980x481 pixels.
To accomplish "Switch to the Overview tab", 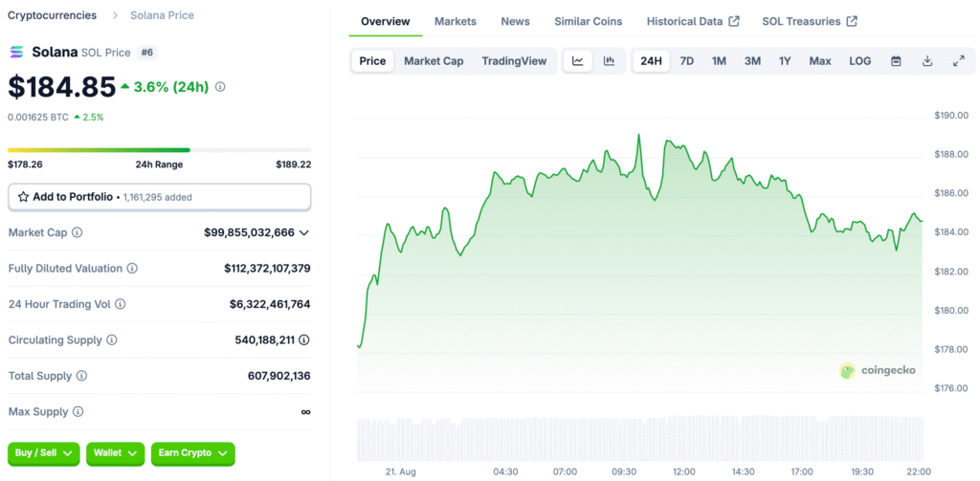I will tap(386, 21).
